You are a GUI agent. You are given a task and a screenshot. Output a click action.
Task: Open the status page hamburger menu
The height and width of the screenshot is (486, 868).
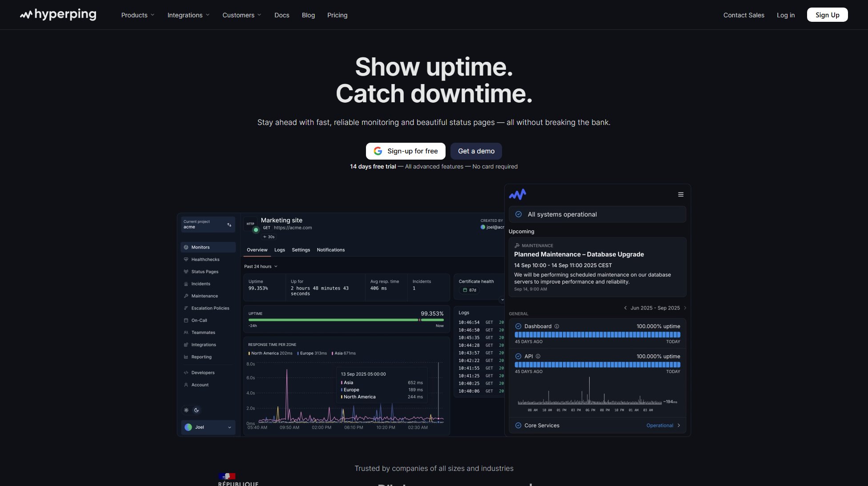(680, 194)
